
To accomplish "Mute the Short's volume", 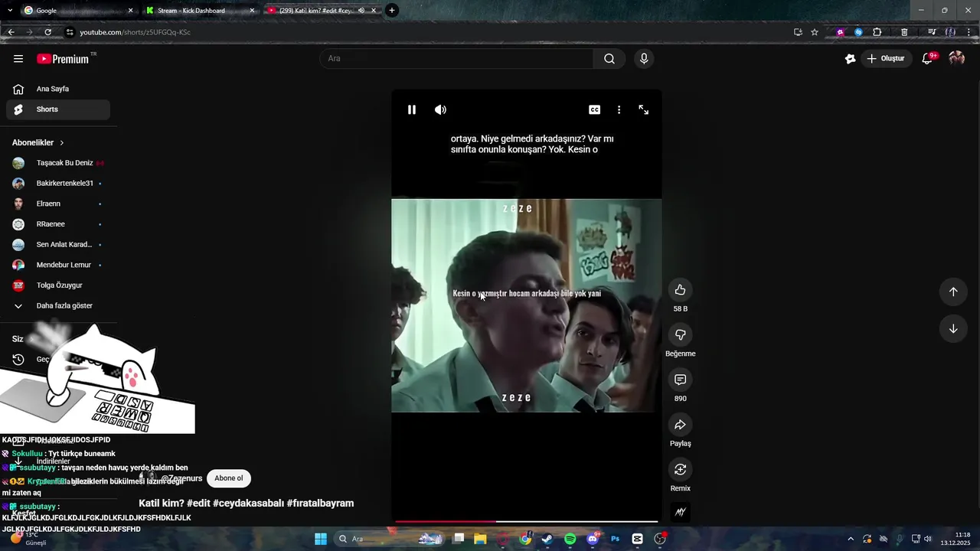I will [x=440, y=109].
